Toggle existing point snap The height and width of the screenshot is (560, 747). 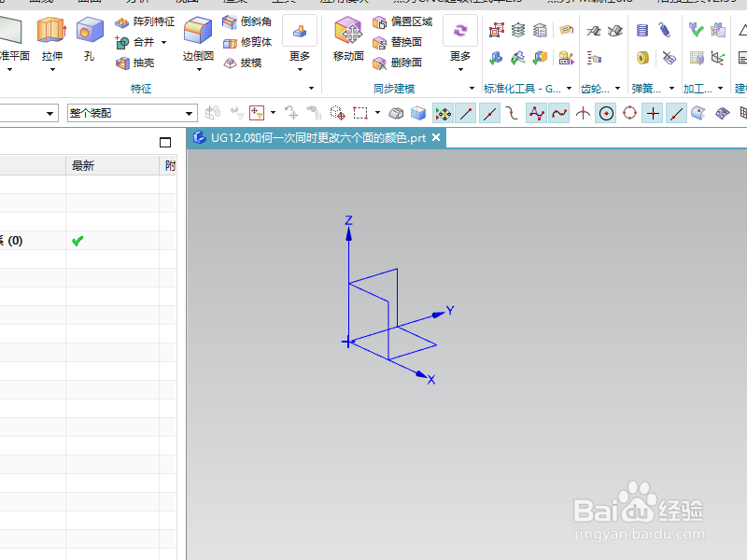click(x=653, y=114)
